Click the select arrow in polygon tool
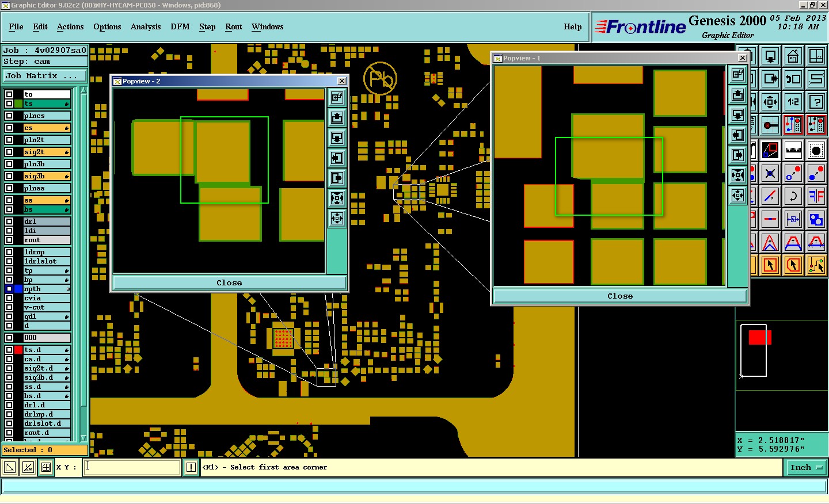 coord(793,265)
